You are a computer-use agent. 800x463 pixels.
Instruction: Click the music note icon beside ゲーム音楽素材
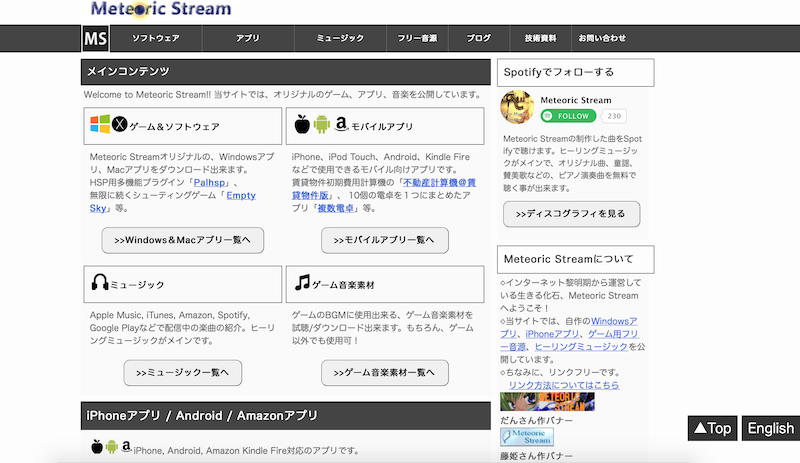(x=302, y=282)
